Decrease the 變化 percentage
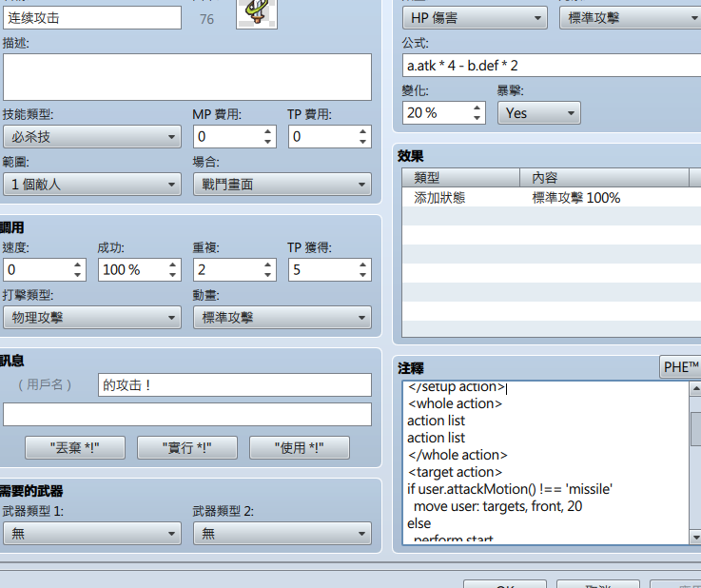This screenshot has width=701, height=588. (x=477, y=118)
